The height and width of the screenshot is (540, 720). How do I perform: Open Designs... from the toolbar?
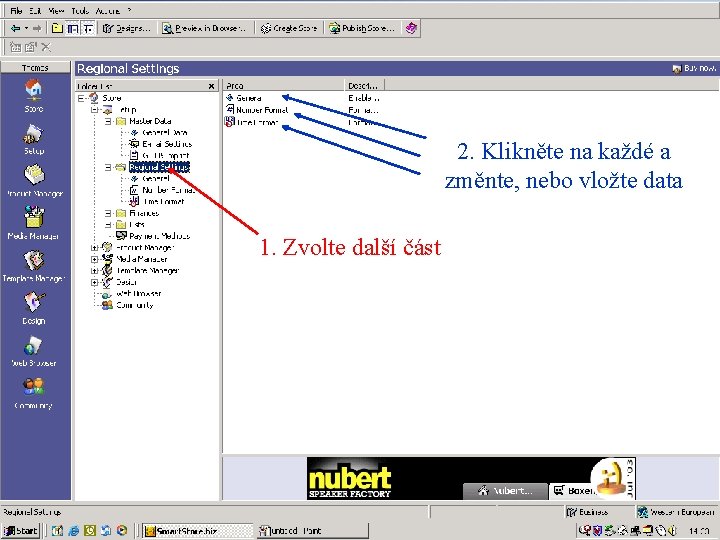[x=127, y=28]
